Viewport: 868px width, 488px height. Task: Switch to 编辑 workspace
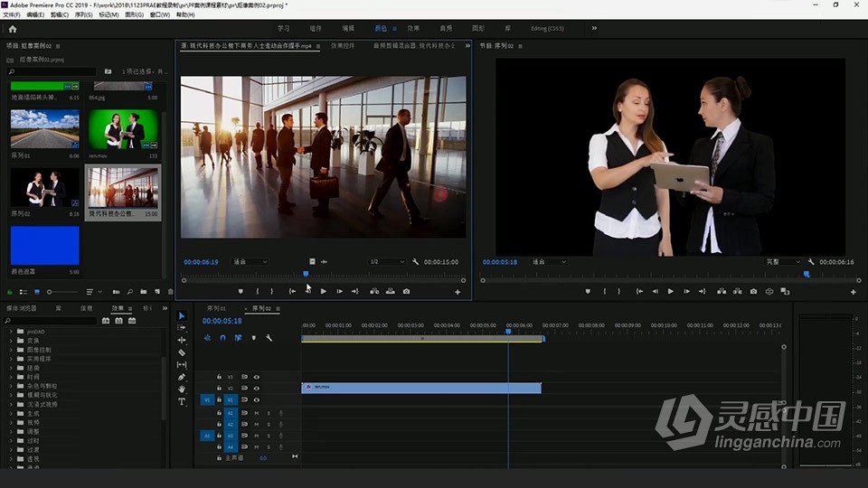[x=348, y=28]
